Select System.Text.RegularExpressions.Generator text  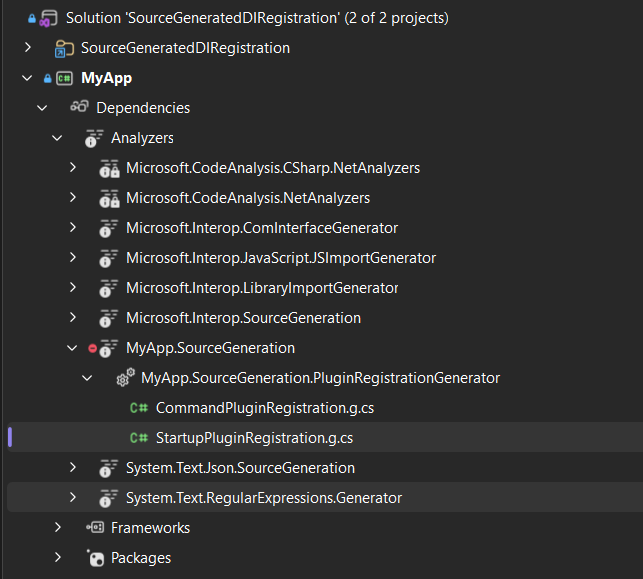(264, 498)
